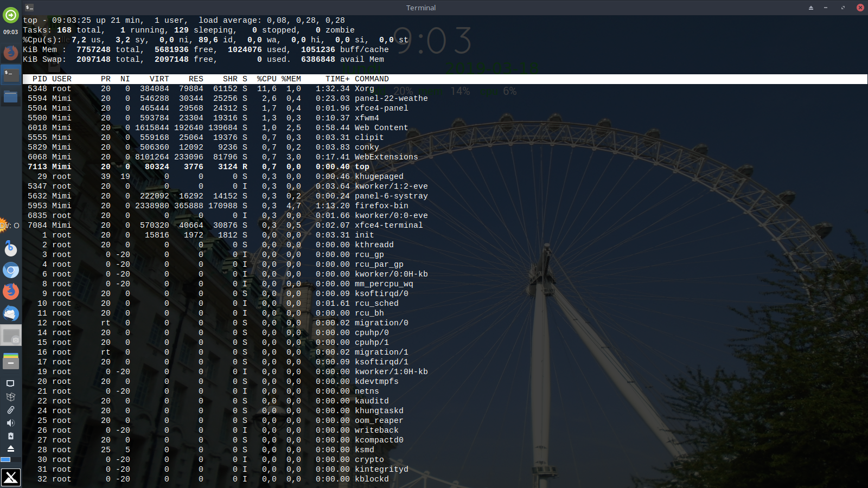Click the green logout arrow icon in panel
868x488 pixels.
11,15
